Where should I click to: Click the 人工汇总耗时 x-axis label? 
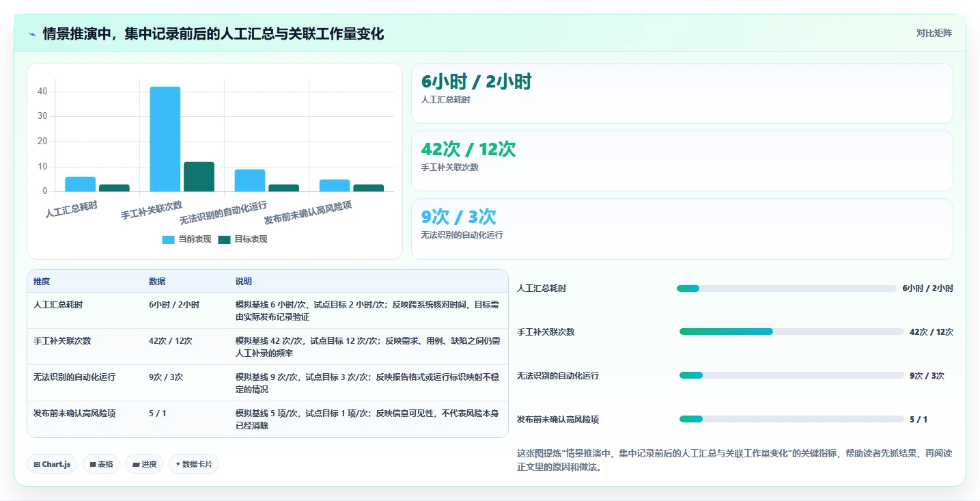pyautogui.click(x=72, y=209)
